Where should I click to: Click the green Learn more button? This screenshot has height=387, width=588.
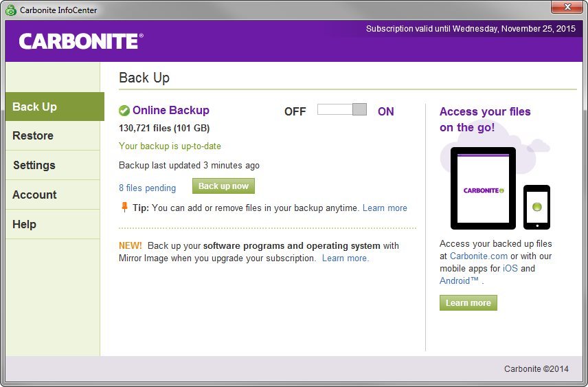coord(468,303)
